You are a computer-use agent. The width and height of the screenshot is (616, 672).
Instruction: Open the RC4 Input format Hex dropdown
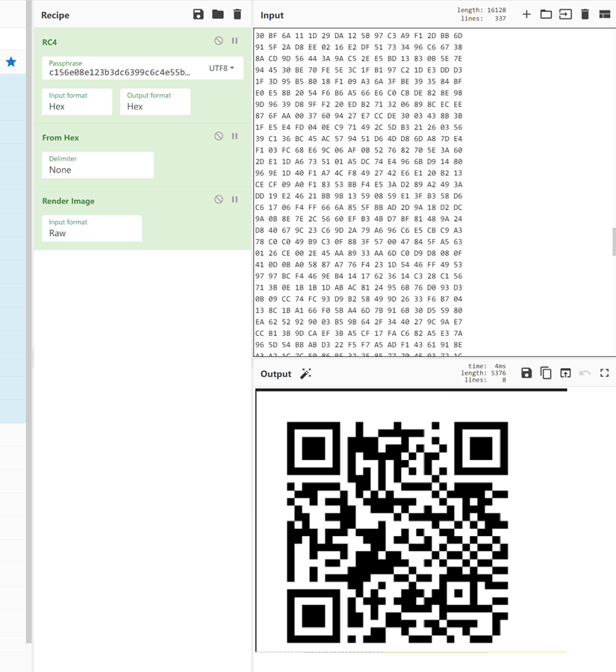pyautogui.click(x=77, y=102)
